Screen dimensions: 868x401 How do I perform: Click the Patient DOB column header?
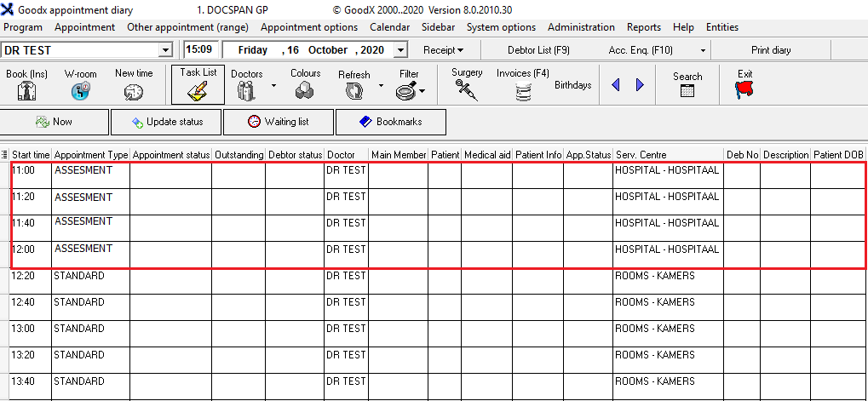pyautogui.click(x=838, y=155)
